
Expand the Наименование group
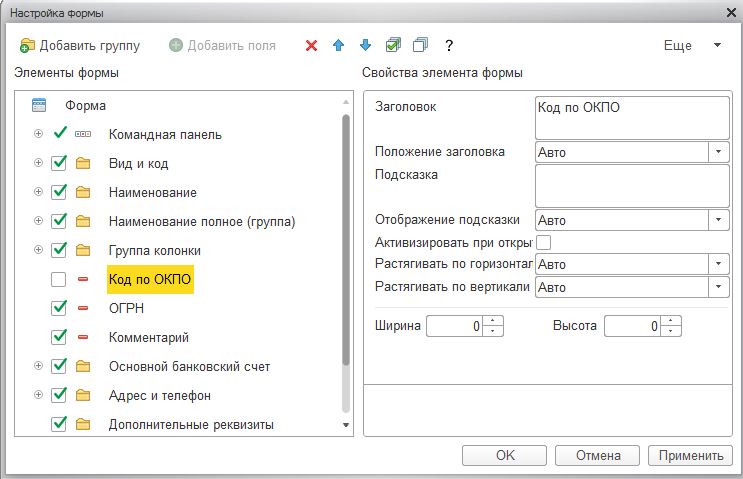pyautogui.click(x=38, y=192)
